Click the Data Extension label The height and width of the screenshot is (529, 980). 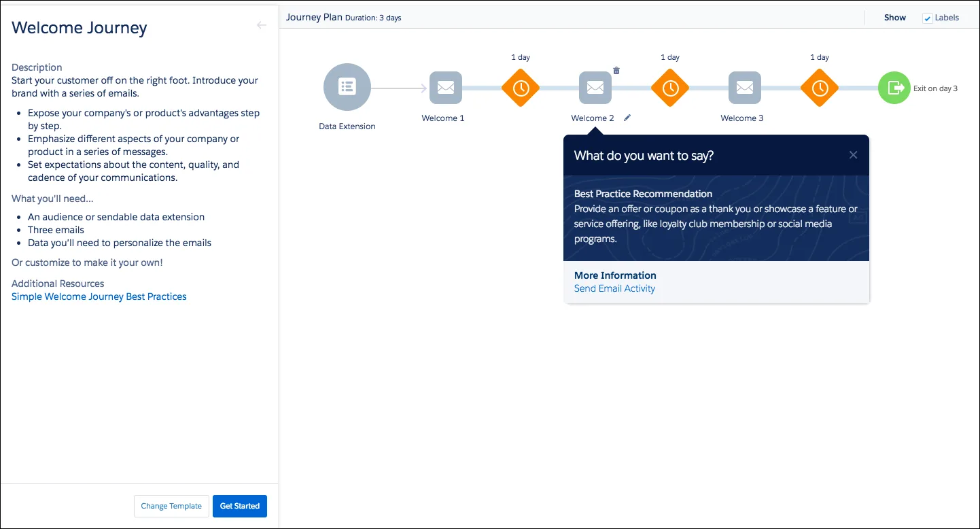[x=347, y=126]
